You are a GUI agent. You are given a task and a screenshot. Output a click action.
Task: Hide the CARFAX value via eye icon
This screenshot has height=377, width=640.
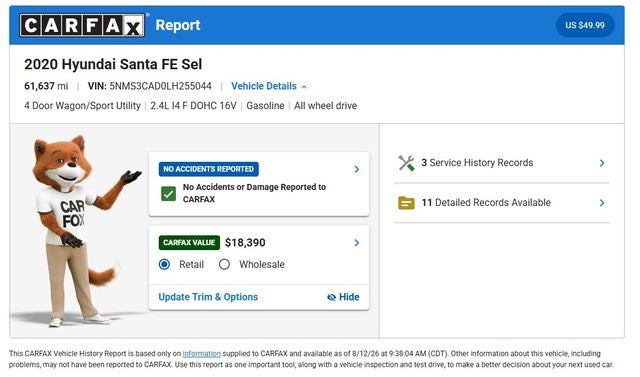[343, 297]
